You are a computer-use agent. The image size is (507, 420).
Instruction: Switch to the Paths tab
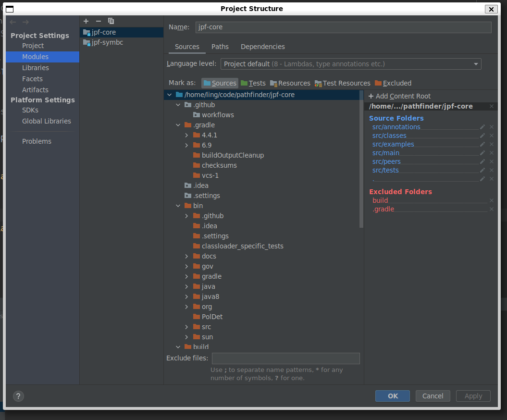click(x=220, y=47)
